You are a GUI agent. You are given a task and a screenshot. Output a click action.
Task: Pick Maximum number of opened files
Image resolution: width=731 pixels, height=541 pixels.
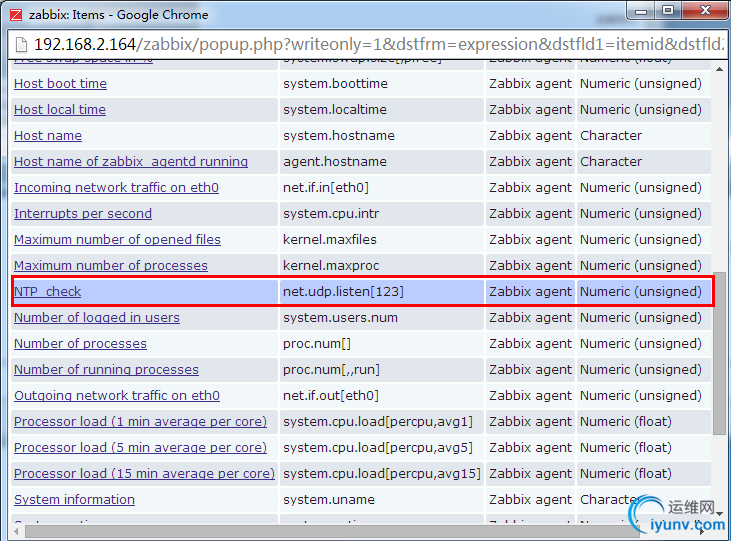point(117,240)
